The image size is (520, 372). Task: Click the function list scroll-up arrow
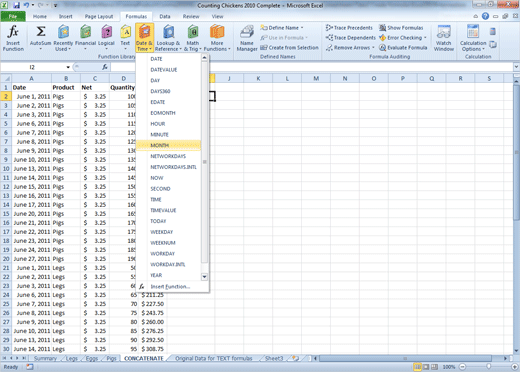(x=204, y=58)
